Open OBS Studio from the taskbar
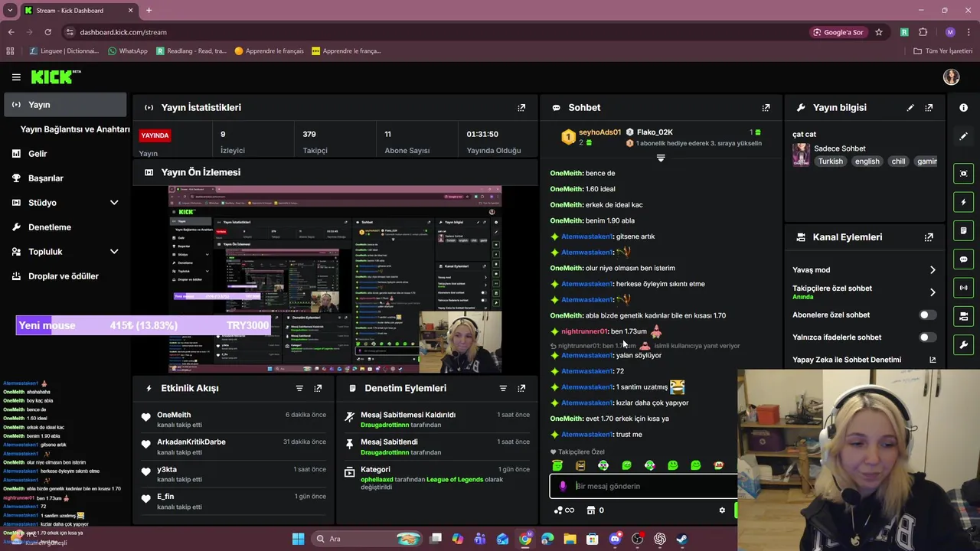This screenshot has height=551, width=980. coord(637,539)
